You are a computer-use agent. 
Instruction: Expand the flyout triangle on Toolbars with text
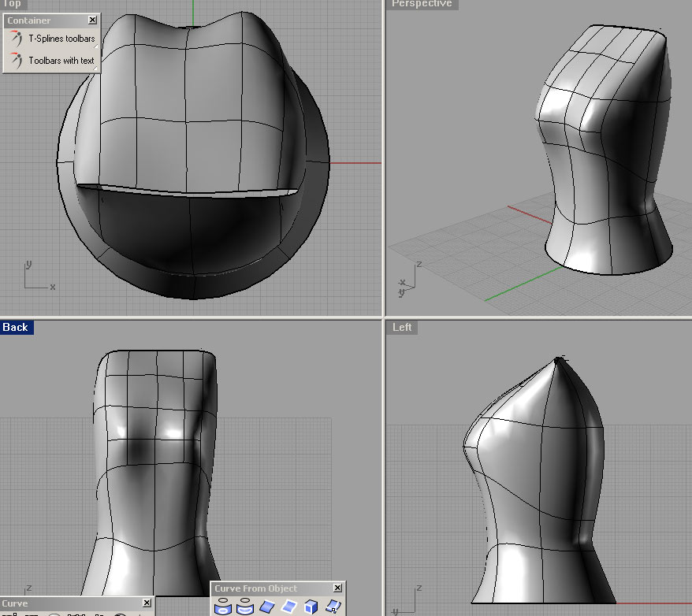coord(96,69)
